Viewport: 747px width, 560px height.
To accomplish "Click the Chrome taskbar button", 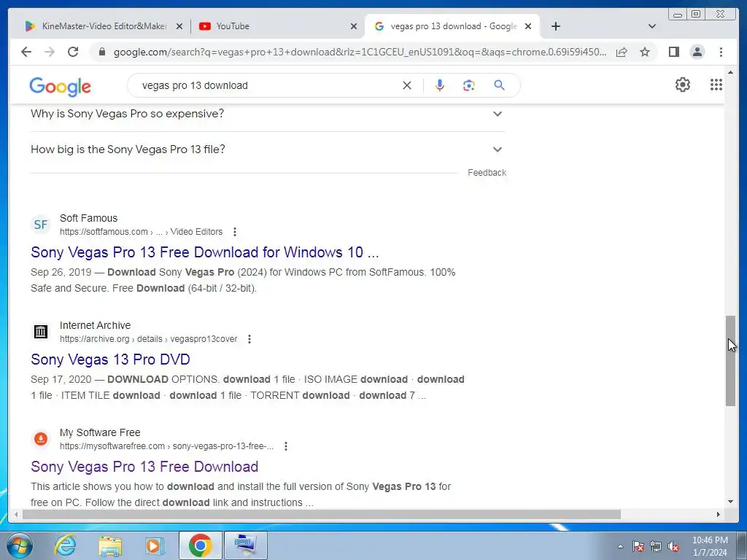I will click(200, 545).
